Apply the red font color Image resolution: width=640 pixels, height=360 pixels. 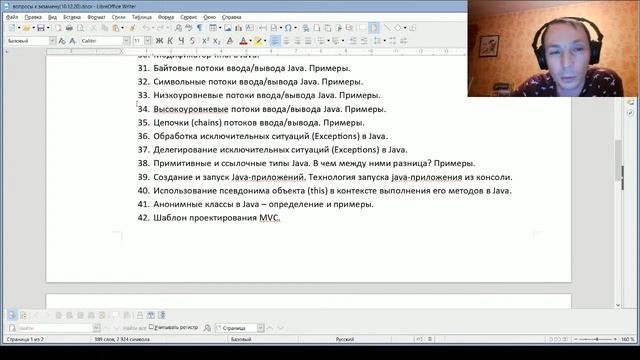[243, 41]
